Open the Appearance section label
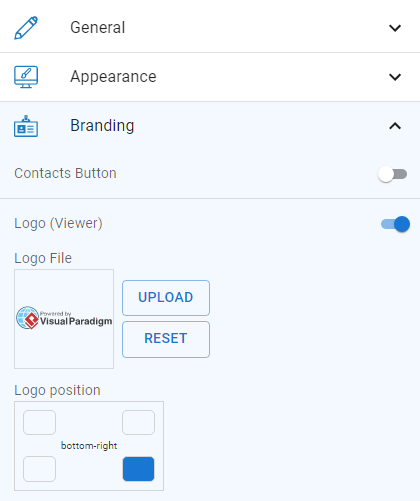 [113, 77]
